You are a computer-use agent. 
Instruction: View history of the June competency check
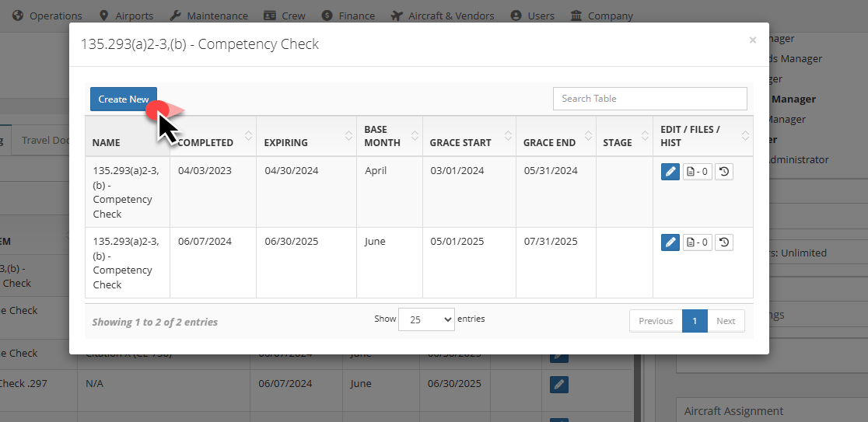point(724,242)
